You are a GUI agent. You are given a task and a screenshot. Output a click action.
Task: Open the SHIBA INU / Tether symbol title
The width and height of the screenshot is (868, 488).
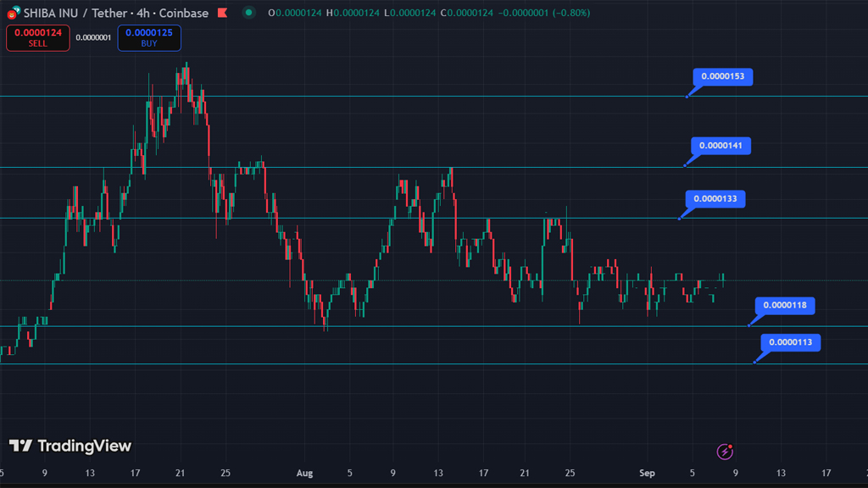click(x=116, y=13)
